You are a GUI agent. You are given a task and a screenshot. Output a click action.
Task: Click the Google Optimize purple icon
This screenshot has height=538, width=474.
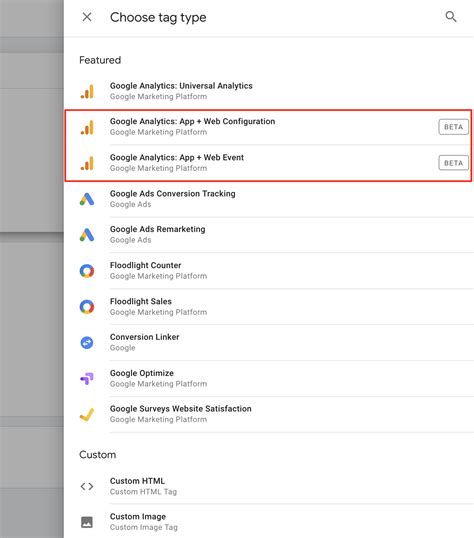[x=87, y=378]
